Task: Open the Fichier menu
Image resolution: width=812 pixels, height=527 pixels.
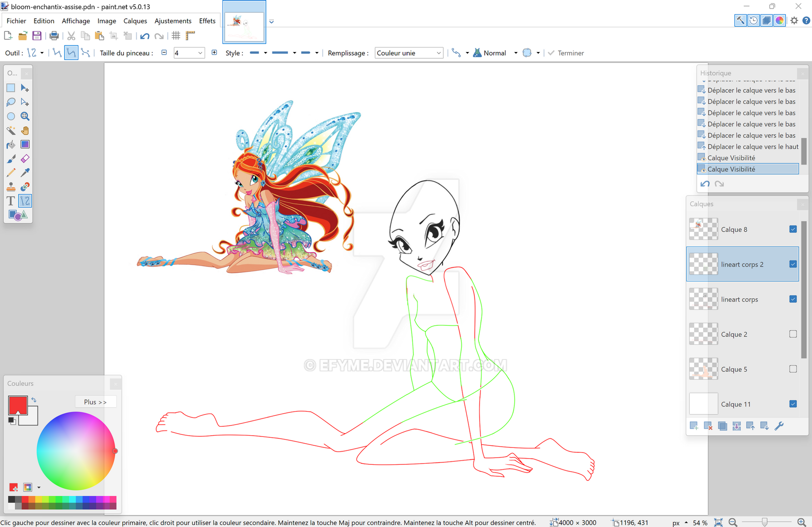Action: click(x=16, y=21)
